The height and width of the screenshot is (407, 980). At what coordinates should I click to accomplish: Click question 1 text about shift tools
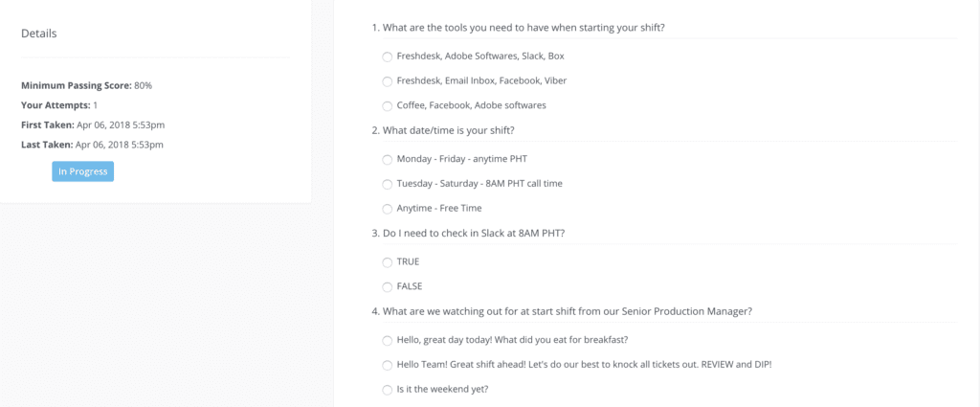(518, 28)
